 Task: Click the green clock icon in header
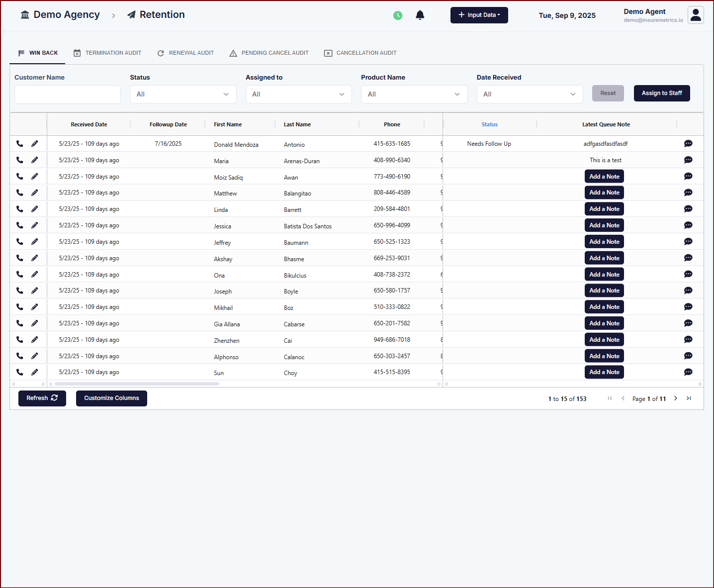click(x=398, y=15)
